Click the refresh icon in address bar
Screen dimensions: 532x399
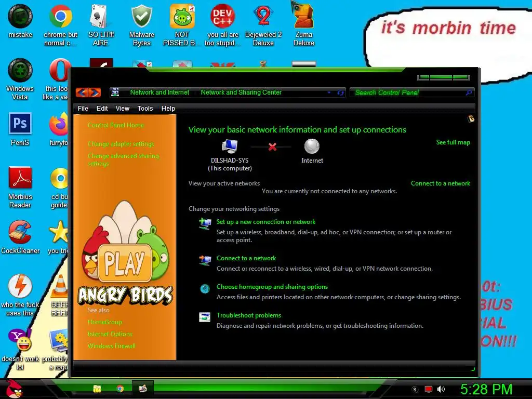tap(340, 92)
